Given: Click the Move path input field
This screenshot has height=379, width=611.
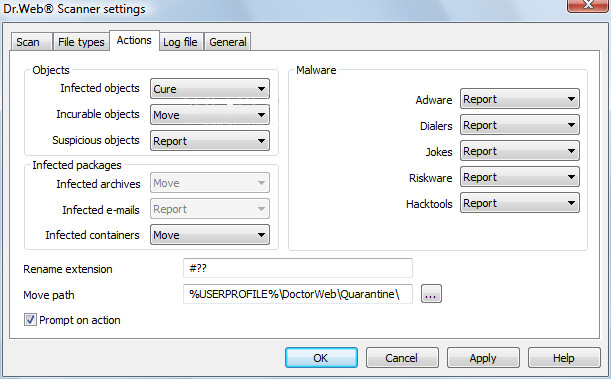Looking at the screenshot, I should 298,294.
